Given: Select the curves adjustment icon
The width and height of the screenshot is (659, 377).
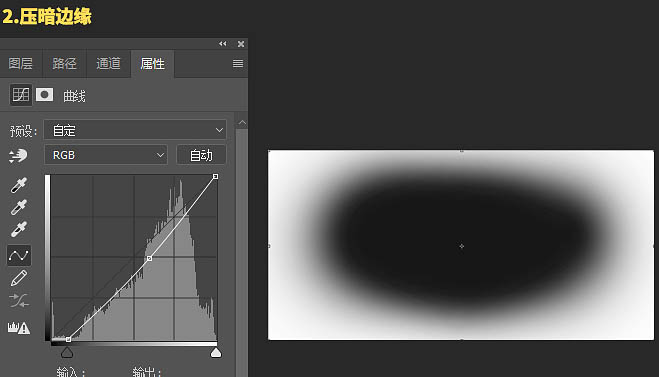Looking at the screenshot, I should pos(21,95).
